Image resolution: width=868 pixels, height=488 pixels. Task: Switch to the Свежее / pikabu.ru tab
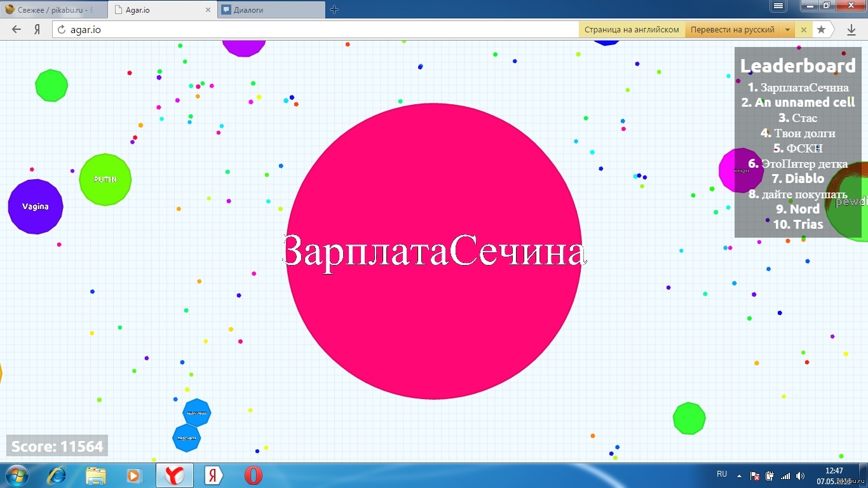(x=53, y=10)
